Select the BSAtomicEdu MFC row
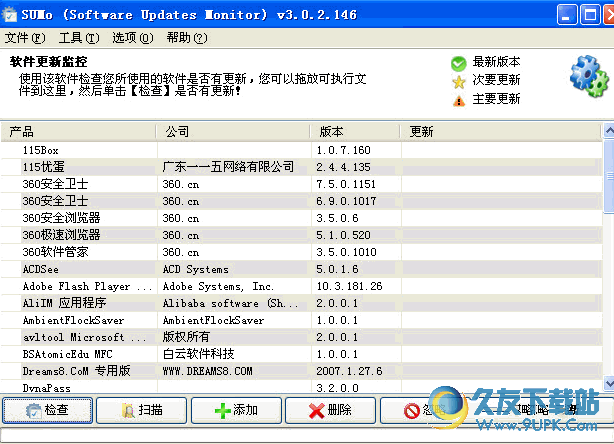 pos(302,354)
